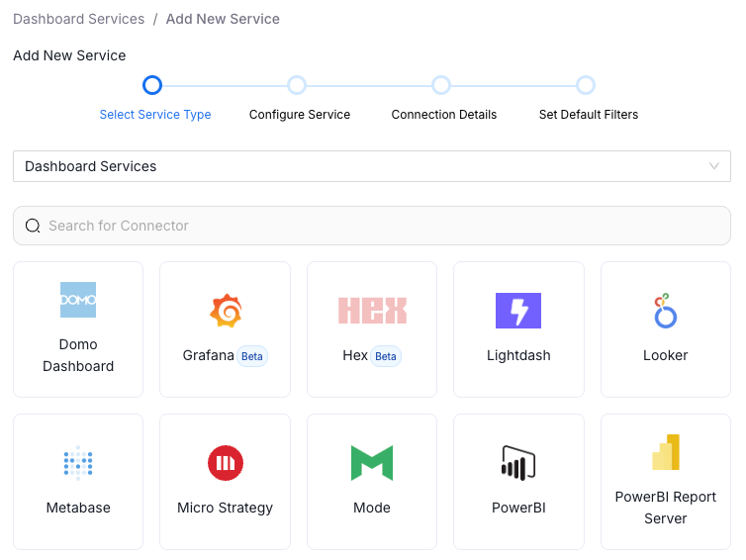Click the Lightdash lightning bolt icon
746x560 pixels.
(518, 311)
